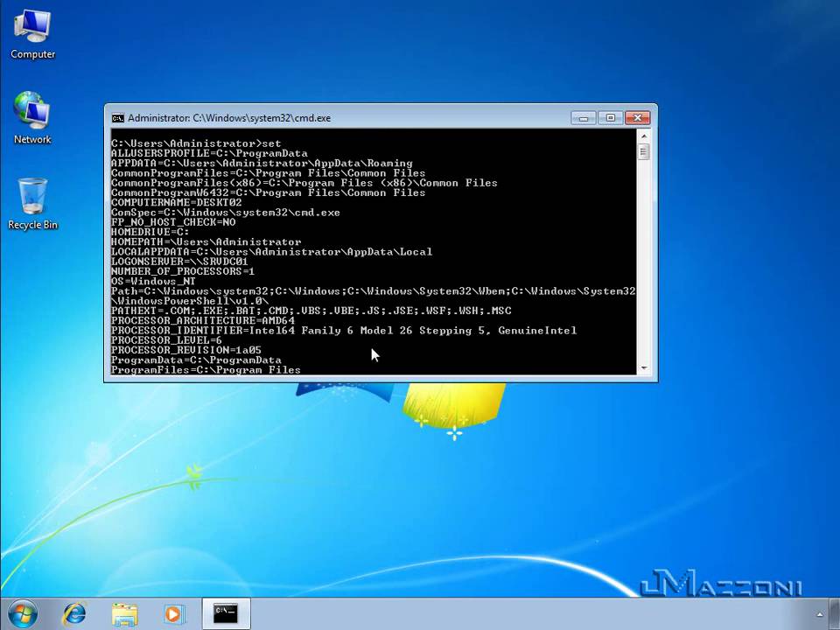Screen dimensions: 840x630
Task: Click the line "ProgramFiles=C:\Program Files"
Action: [206, 369]
